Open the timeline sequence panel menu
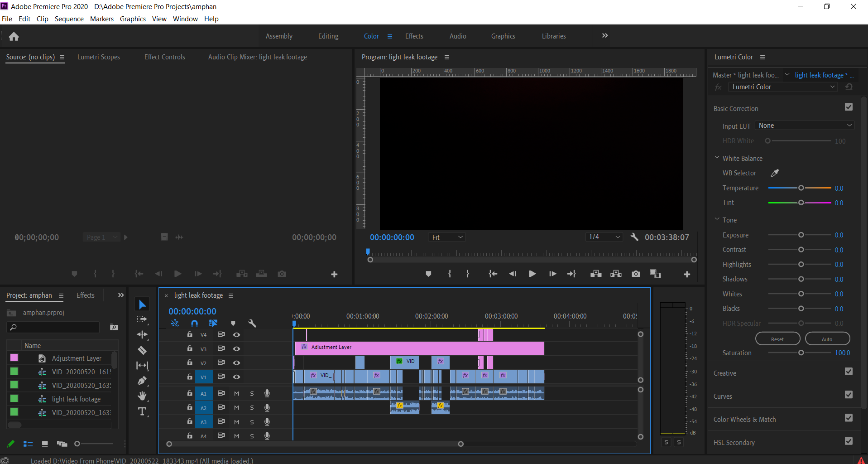This screenshot has height=464, width=868. coord(231,295)
